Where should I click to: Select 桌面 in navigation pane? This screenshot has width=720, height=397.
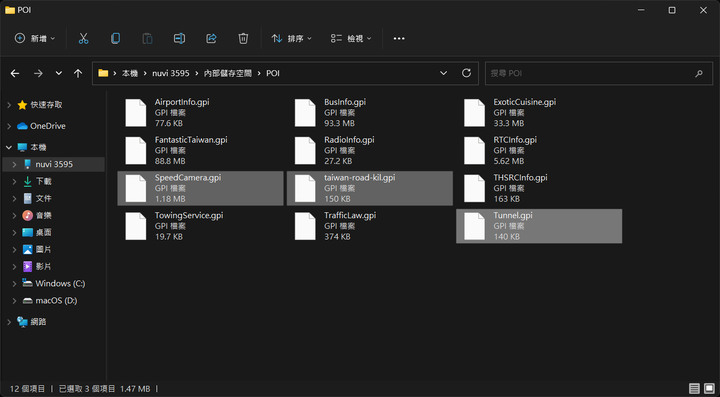point(44,233)
